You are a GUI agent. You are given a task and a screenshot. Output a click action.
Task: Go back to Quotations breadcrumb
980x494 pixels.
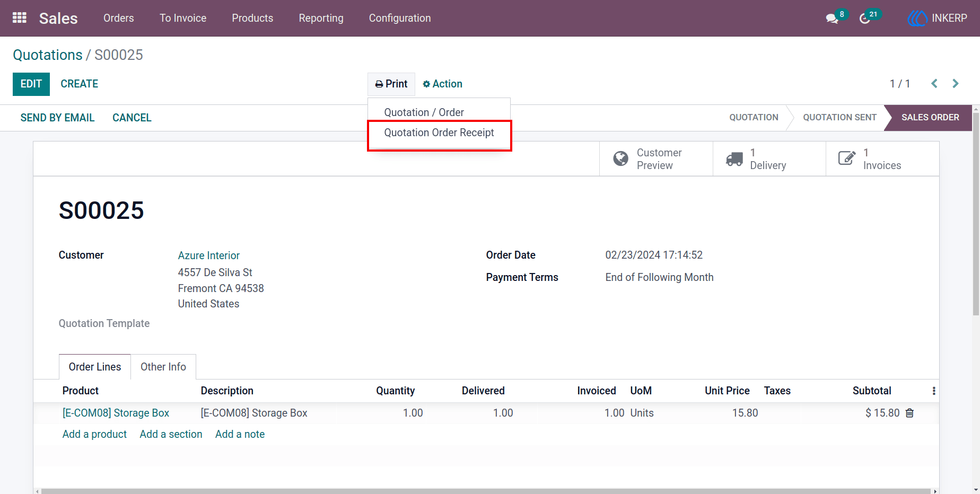(48, 55)
